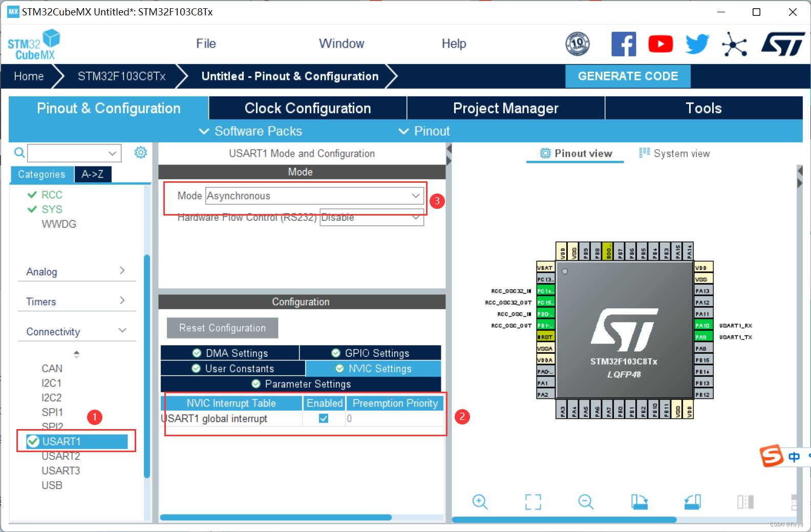
Task: Rotate the chip clockwise icon
Action: (639, 502)
